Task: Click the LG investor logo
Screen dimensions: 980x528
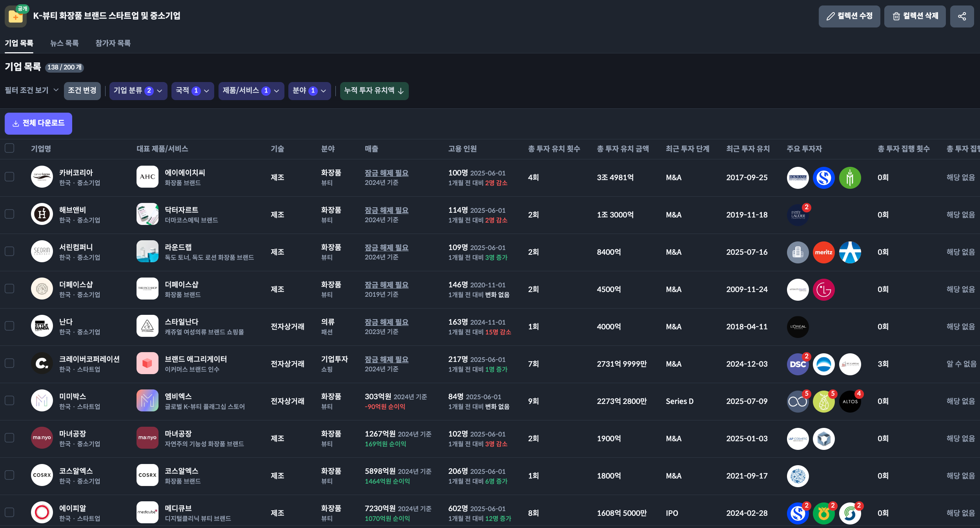Action: (x=823, y=290)
